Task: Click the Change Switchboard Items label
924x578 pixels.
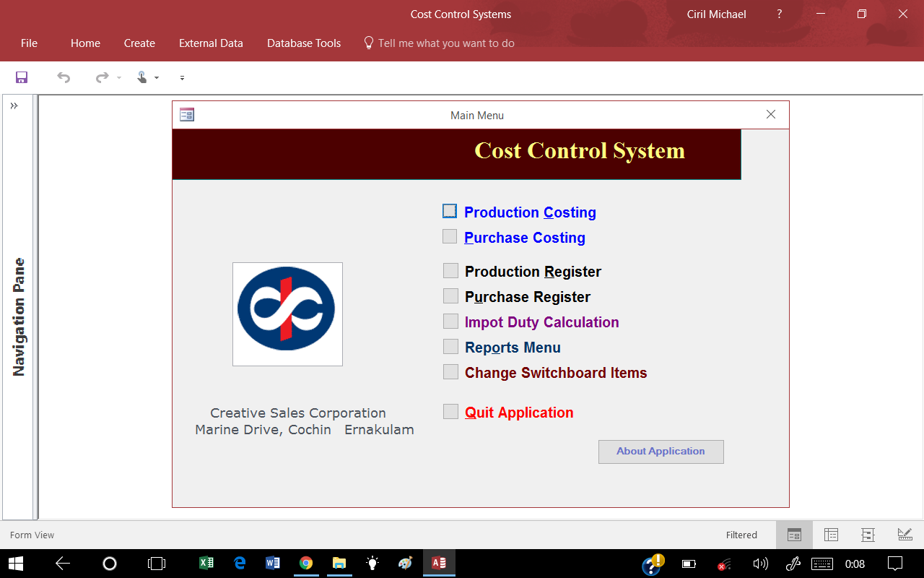Action: tap(556, 373)
